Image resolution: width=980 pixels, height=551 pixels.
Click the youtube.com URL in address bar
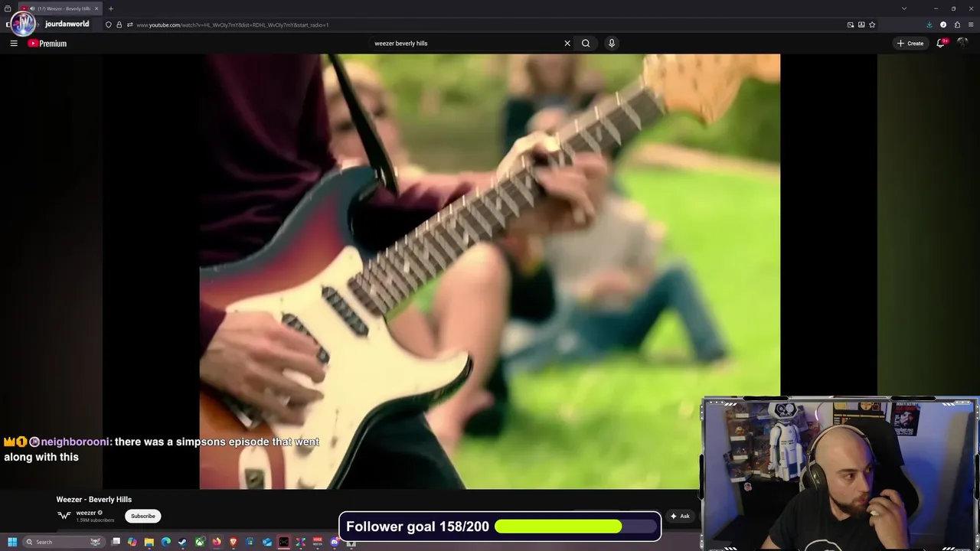(233, 25)
